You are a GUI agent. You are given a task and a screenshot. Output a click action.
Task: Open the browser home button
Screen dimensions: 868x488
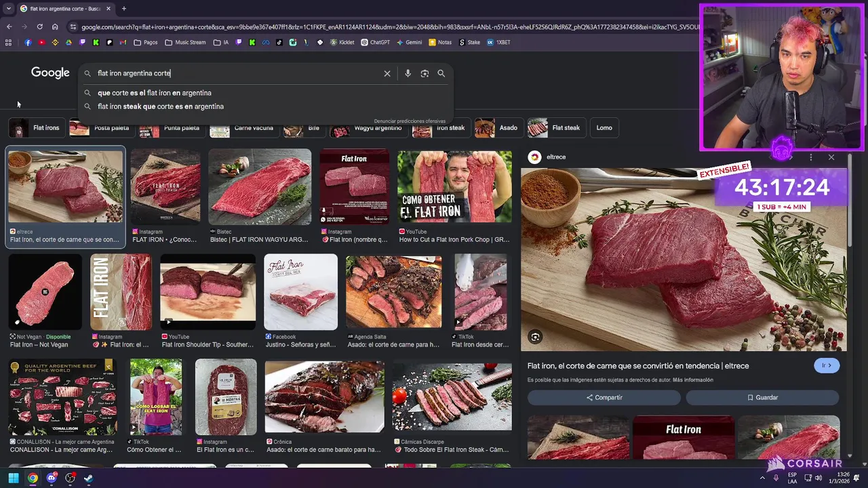click(x=55, y=26)
